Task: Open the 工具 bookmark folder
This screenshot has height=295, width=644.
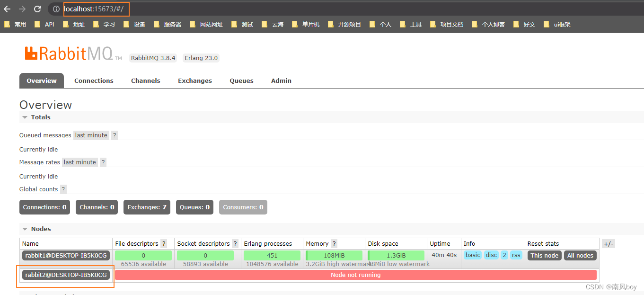Action: coord(411,24)
